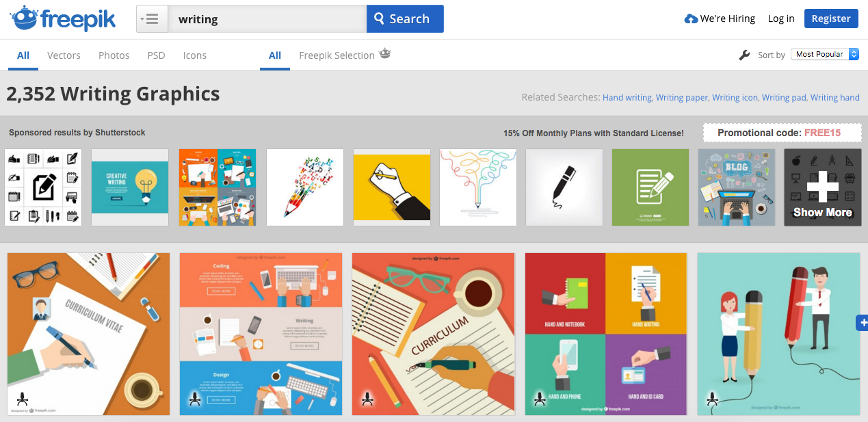The width and height of the screenshot is (868, 422).
Task: Toggle the Freepik Selection filter
Action: [x=337, y=55]
